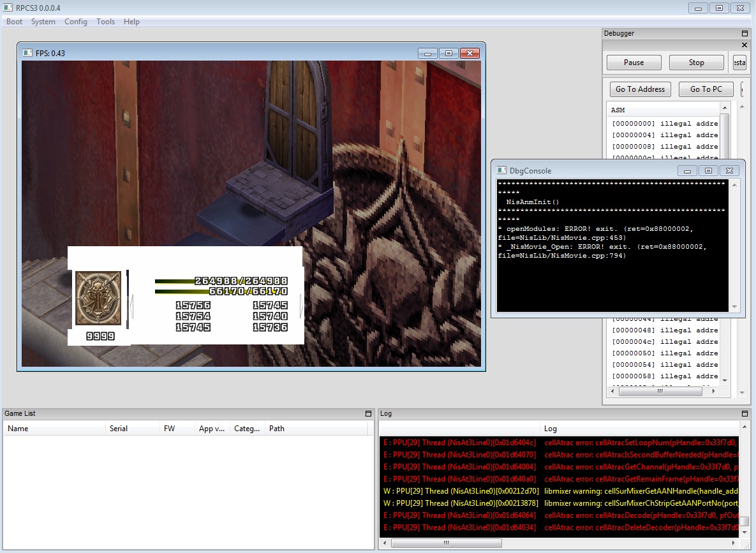756x553 pixels.
Task: Click DbgConsole scroll down arrow
Action: 734,307
